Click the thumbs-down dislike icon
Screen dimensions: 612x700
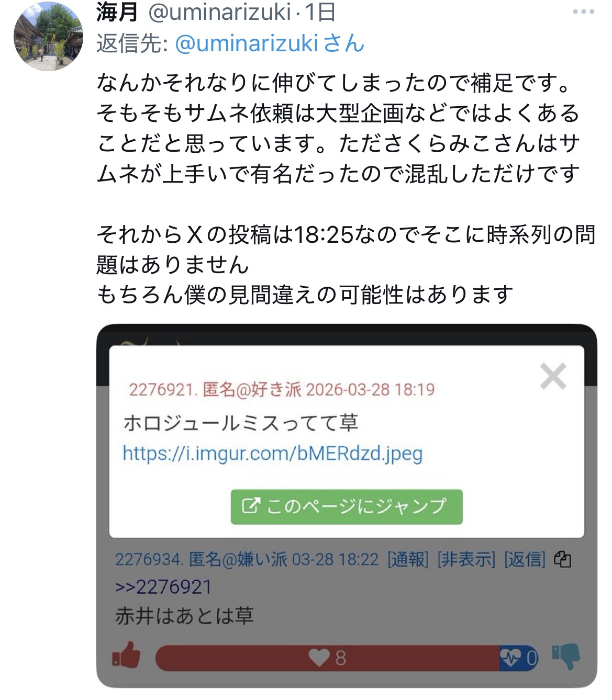[566, 657]
